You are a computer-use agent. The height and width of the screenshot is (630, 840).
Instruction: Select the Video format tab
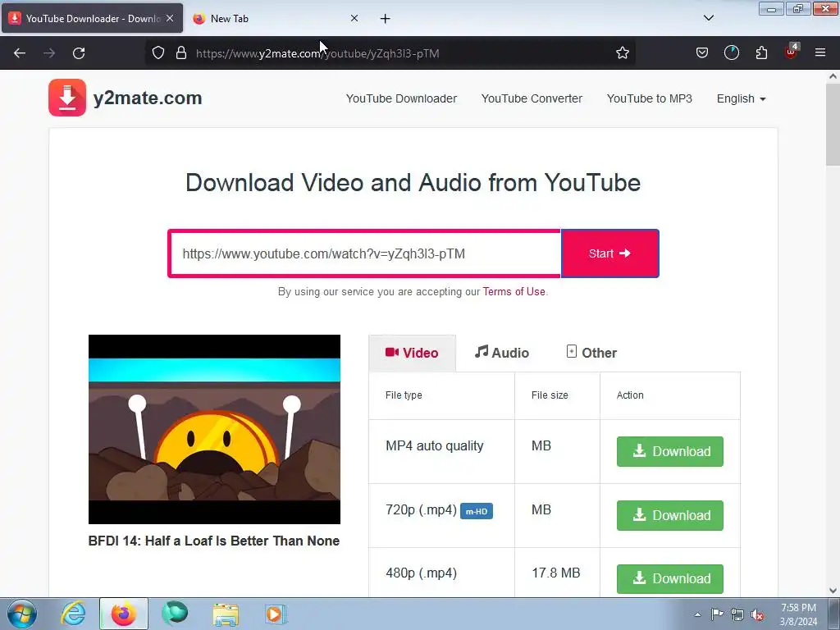click(x=412, y=353)
